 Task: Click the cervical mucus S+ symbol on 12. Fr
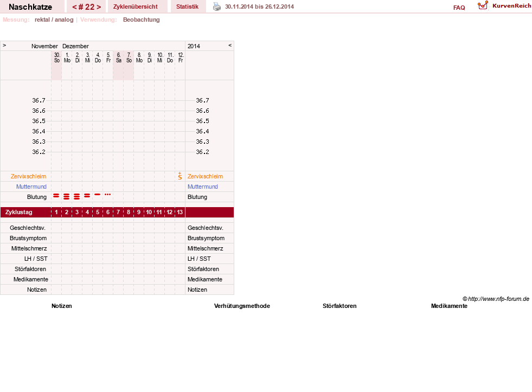coord(180,176)
